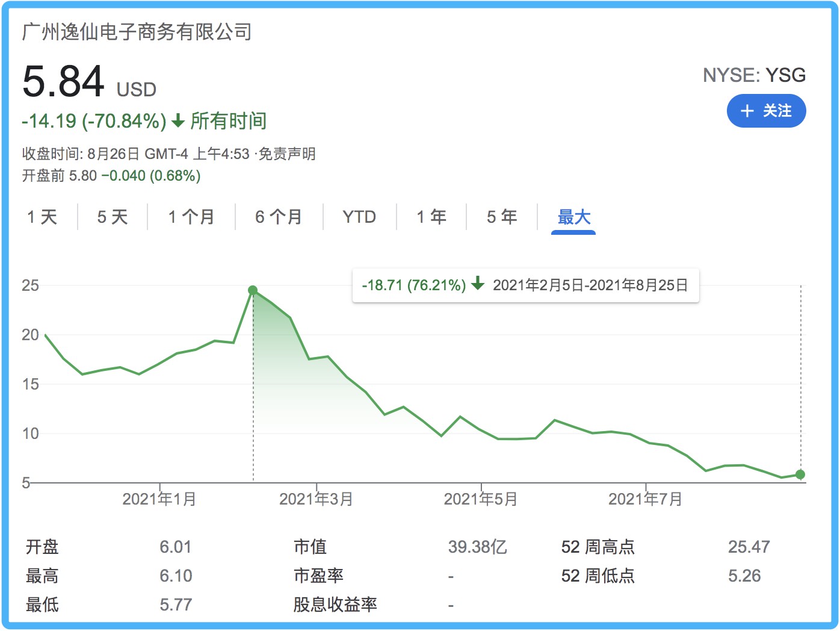
Task: Switch to 5 年 chart view
Action: 502,217
